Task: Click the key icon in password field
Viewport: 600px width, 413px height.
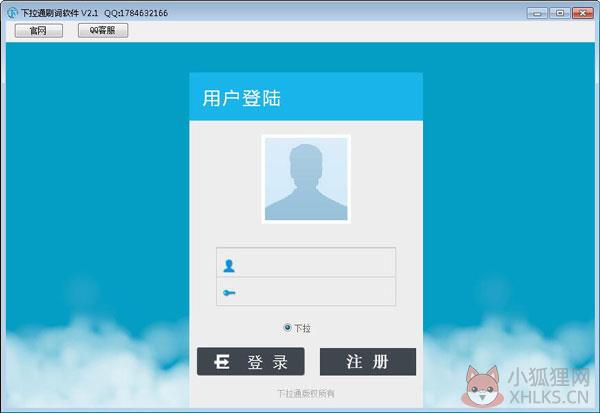Action: point(229,293)
